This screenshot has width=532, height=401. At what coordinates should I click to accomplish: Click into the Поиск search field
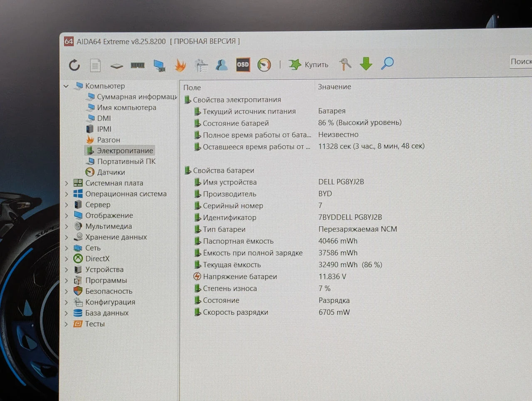pyautogui.click(x=521, y=62)
